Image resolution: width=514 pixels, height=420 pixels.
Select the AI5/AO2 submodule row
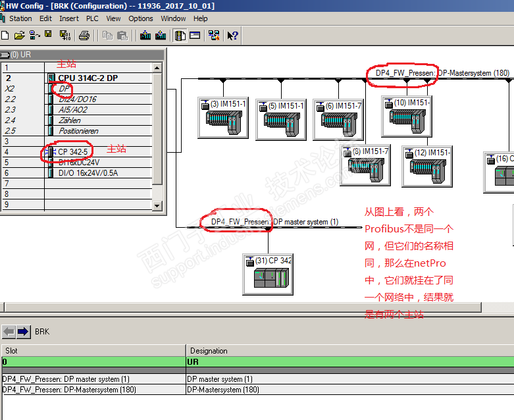[78, 109]
